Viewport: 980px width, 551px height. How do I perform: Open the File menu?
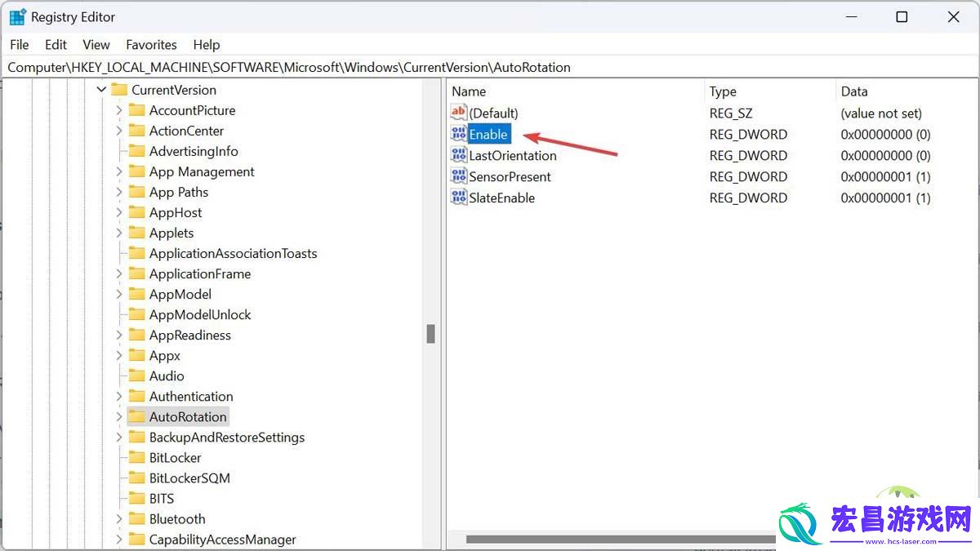(20, 45)
